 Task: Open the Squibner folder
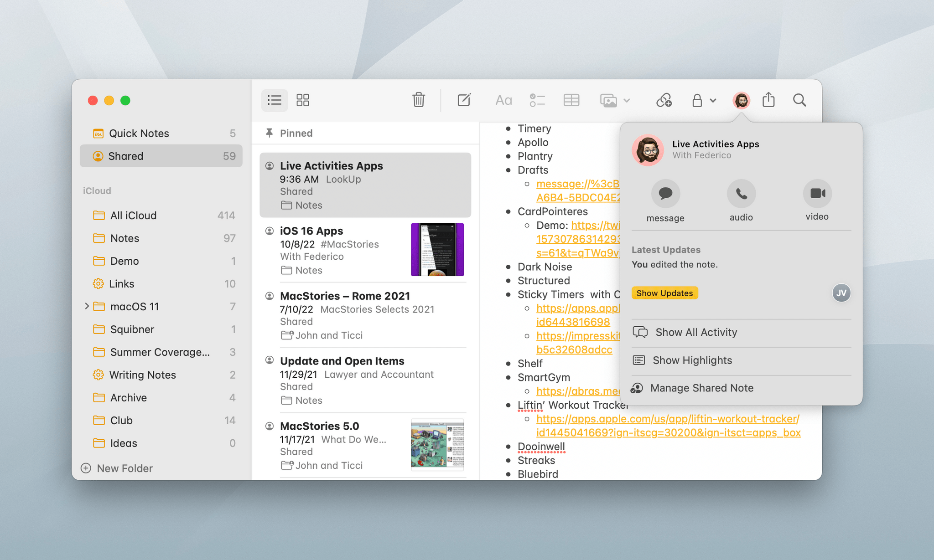(x=161, y=329)
